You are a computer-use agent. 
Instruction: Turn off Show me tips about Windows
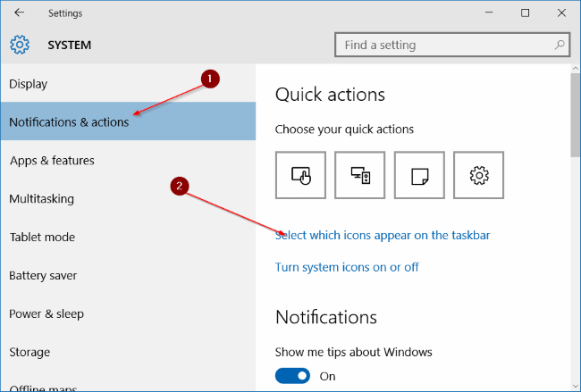coord(293,376)
